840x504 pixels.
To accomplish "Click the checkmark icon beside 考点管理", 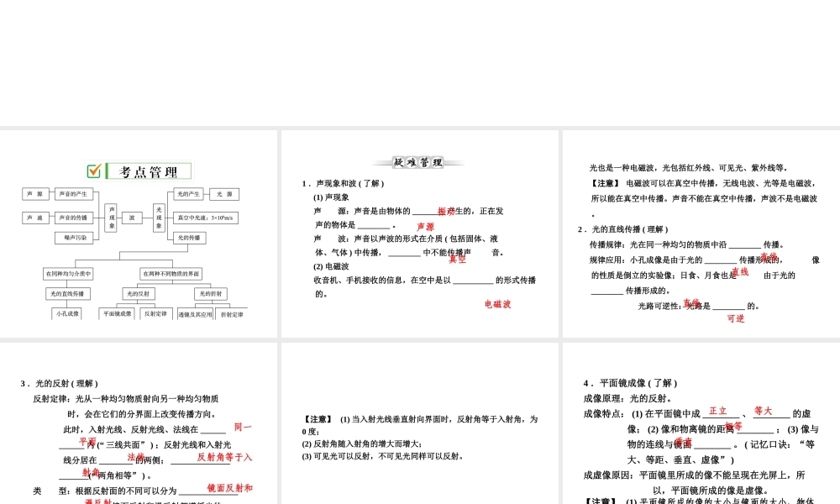I will [x=94, y=171].
